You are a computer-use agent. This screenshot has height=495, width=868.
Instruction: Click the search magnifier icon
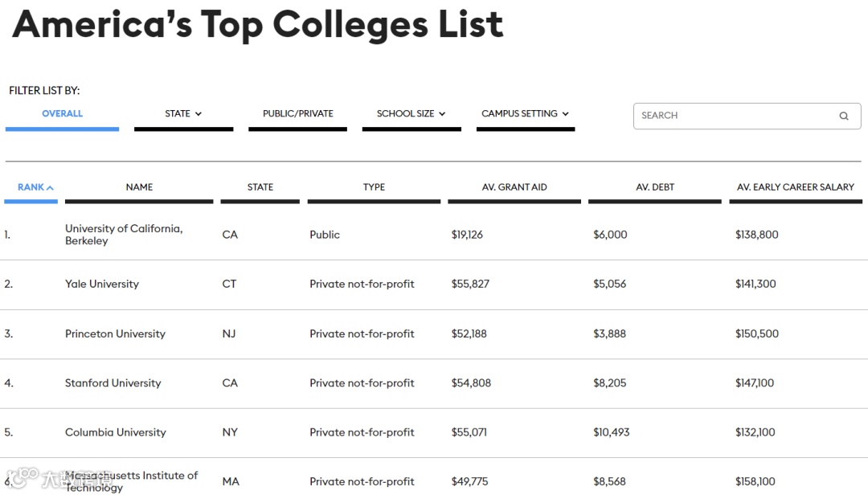click(843, 116)
